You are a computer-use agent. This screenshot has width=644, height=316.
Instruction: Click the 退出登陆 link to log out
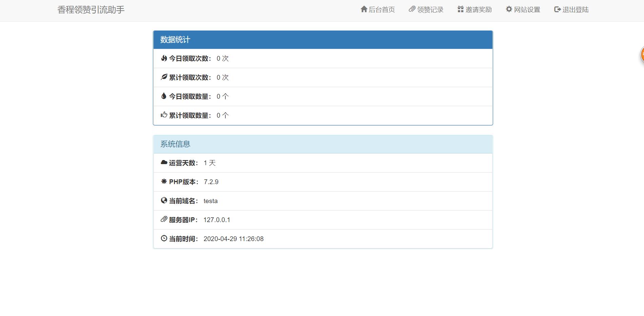(x=575, y=9)
